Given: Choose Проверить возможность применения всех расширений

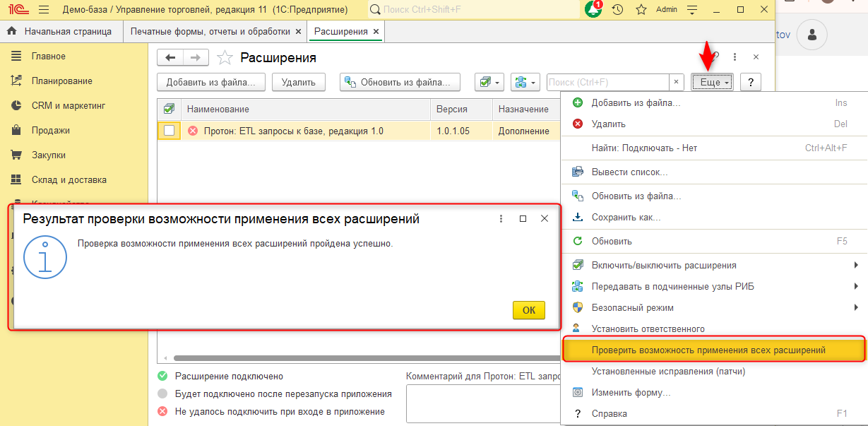Looking at the screenshot, I should pyautogui.click(x=714, y=350).
